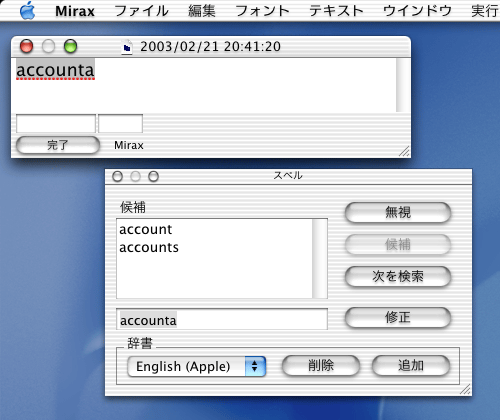This screenshot has width=500, height=420.
Task: Click the スペル panel's zoom button
Action: [x=153, y=176]
